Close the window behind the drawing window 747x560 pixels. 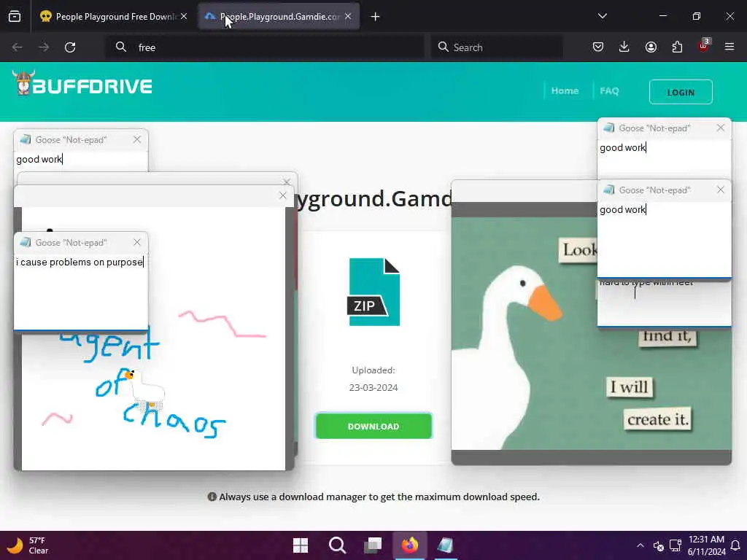tap(287, 182)
